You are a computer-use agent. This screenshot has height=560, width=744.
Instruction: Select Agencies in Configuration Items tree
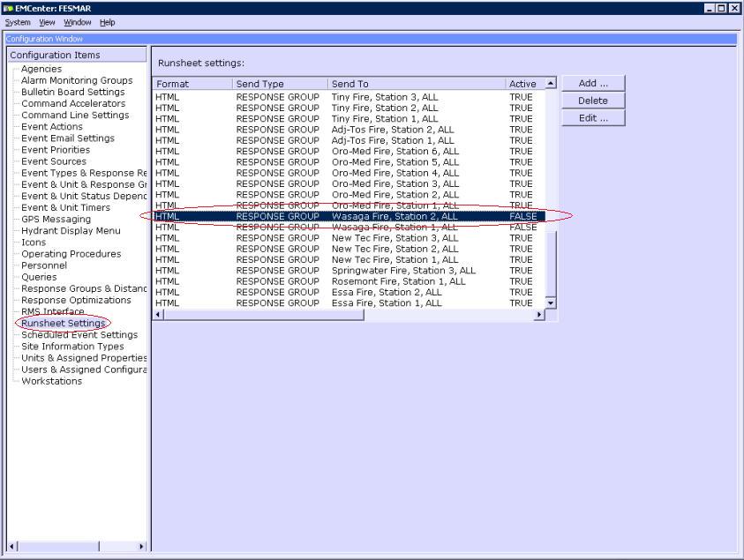[x=41, y=69]
